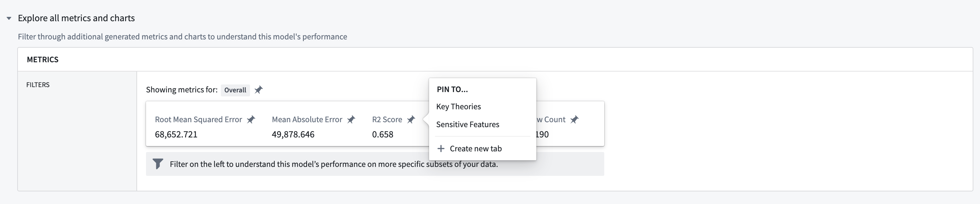
Task: Pin the Mean Absolute Error metric
Action: (351, 120)
